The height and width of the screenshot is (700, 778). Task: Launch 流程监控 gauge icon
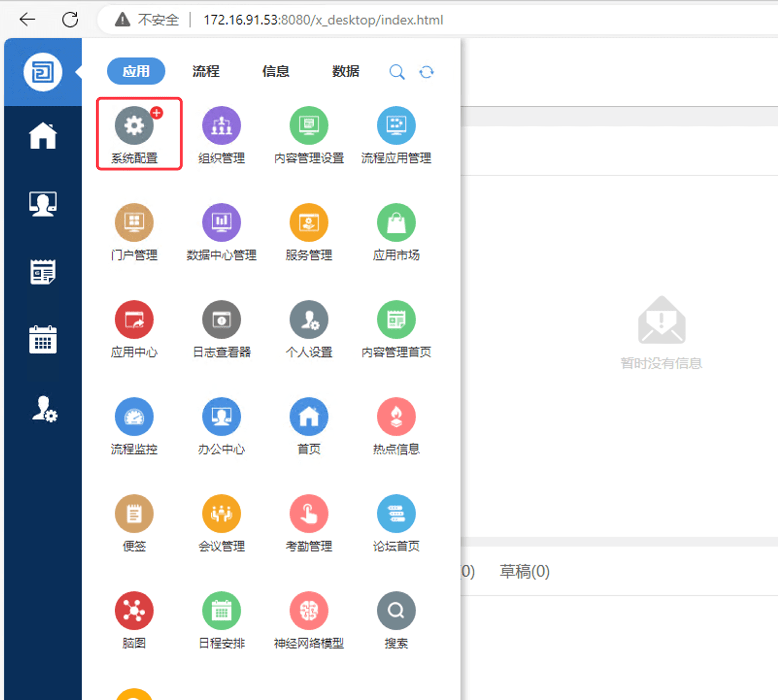(134, 417)
